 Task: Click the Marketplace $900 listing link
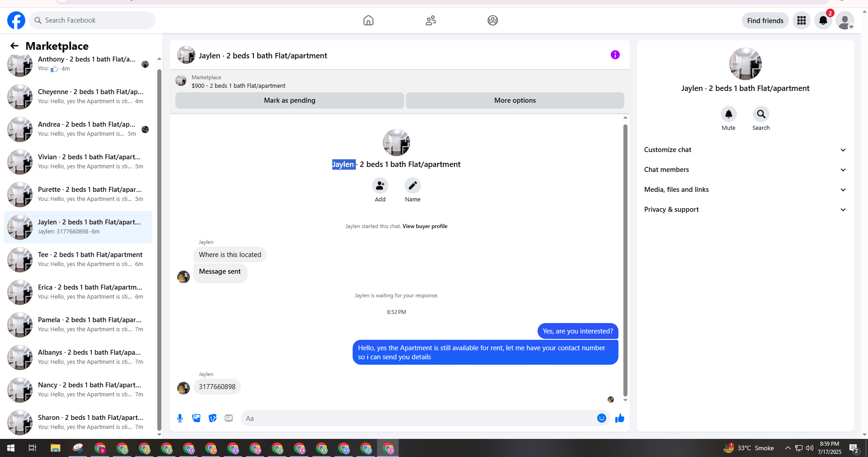point(238,86)
